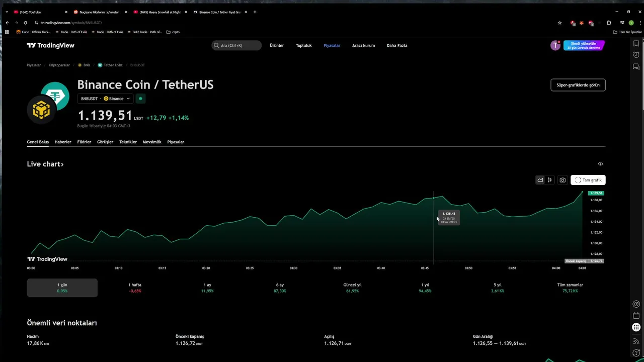
Task: Open the Chrome apps grid icon
Action: (x=7, y=32)
